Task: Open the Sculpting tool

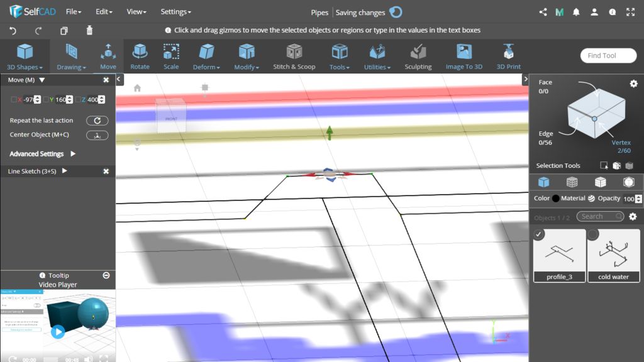Action: [418, 57]
